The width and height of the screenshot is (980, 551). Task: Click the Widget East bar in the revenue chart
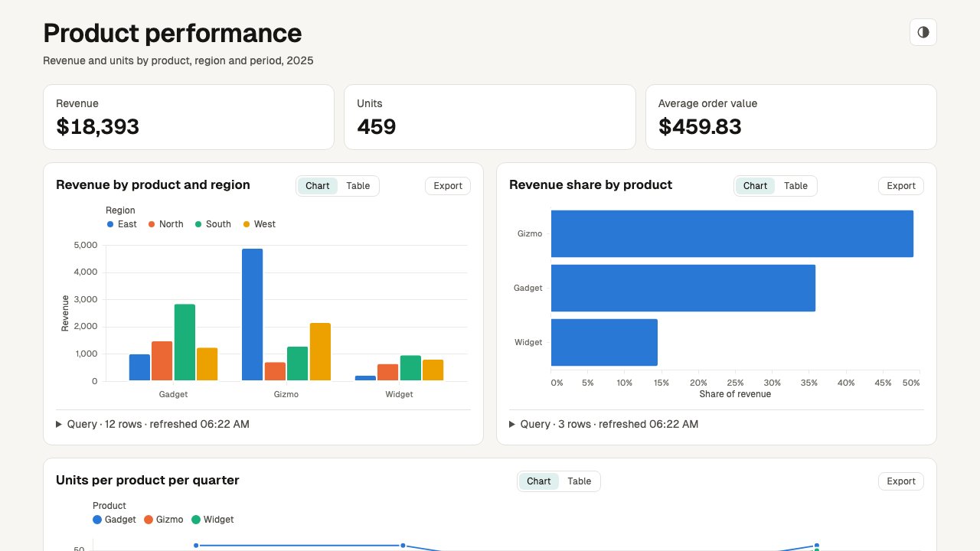pos(365,378)
